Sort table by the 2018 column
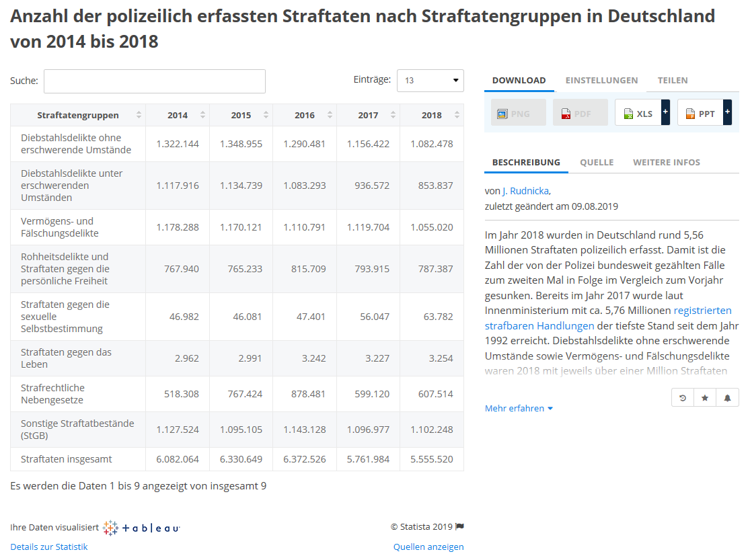 [432, 115]
